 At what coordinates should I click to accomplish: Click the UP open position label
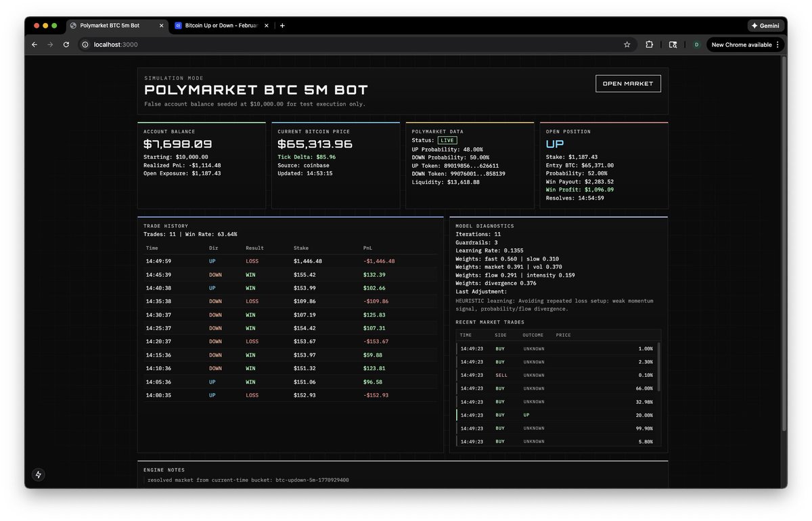tap(555, 144)
